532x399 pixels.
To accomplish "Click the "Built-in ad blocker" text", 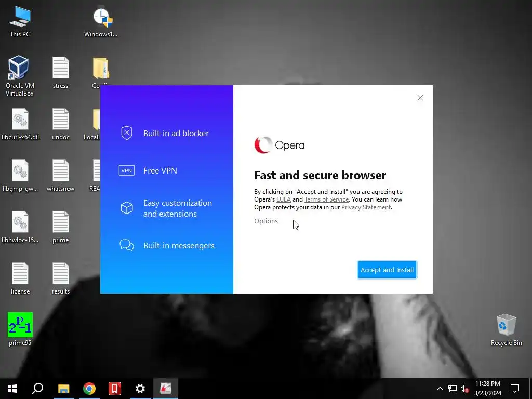I will (x=176, y=134).
